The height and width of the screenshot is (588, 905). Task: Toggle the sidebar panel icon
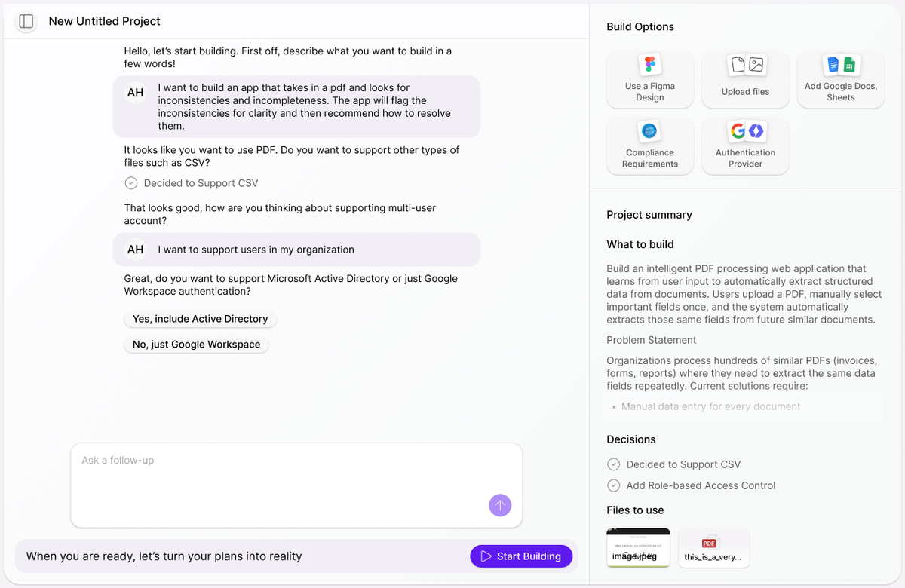point(26,21)
